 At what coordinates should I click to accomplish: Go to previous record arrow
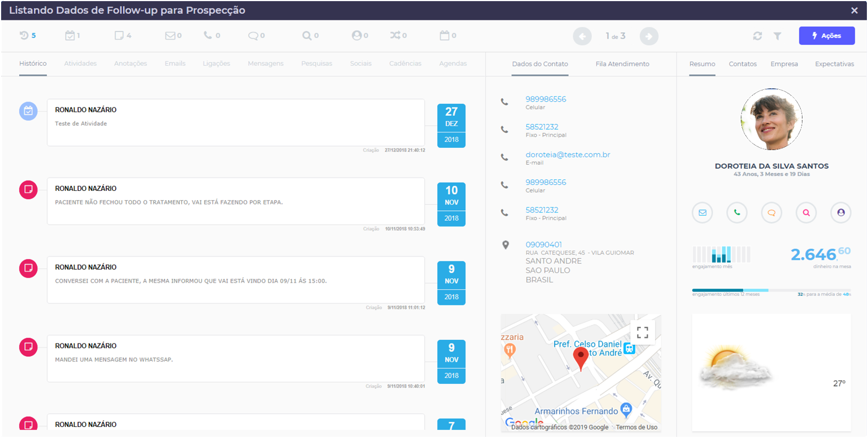(x=582, y=36)
